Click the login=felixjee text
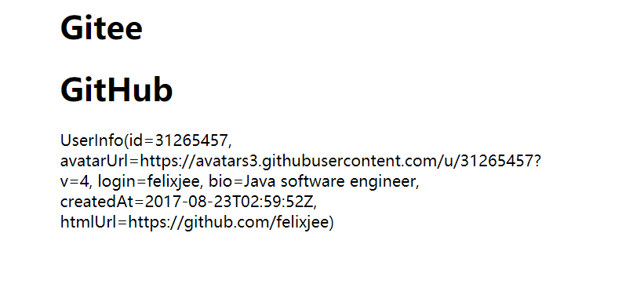The width and height of the screenshot is (644, 284). (147, 181)
